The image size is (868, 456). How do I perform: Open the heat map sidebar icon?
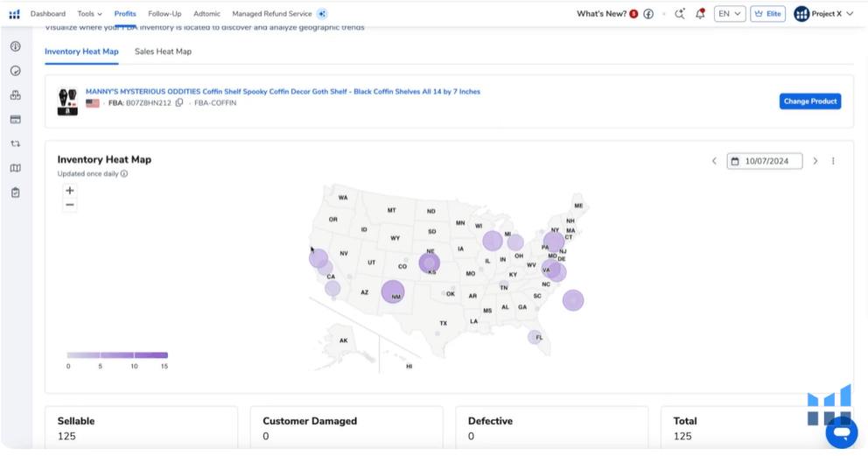[15, 168]
